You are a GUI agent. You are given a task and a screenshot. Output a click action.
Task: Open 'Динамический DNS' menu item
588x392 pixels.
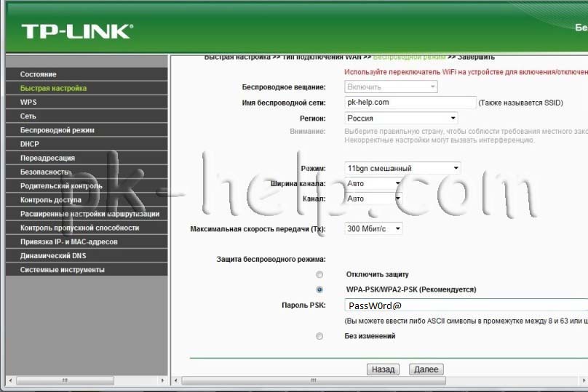pos(53,256)
